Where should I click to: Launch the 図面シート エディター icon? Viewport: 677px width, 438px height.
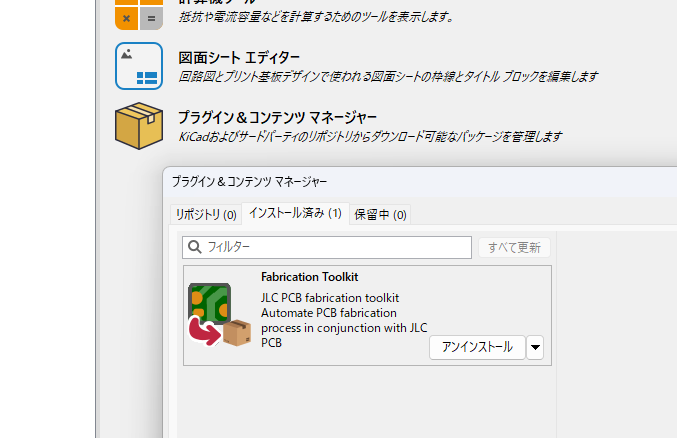[x=139, y=66]
